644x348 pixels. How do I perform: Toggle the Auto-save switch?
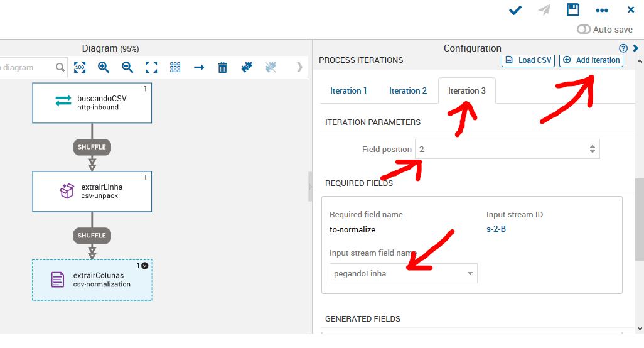pyautogui.click(x=584, y=30)
